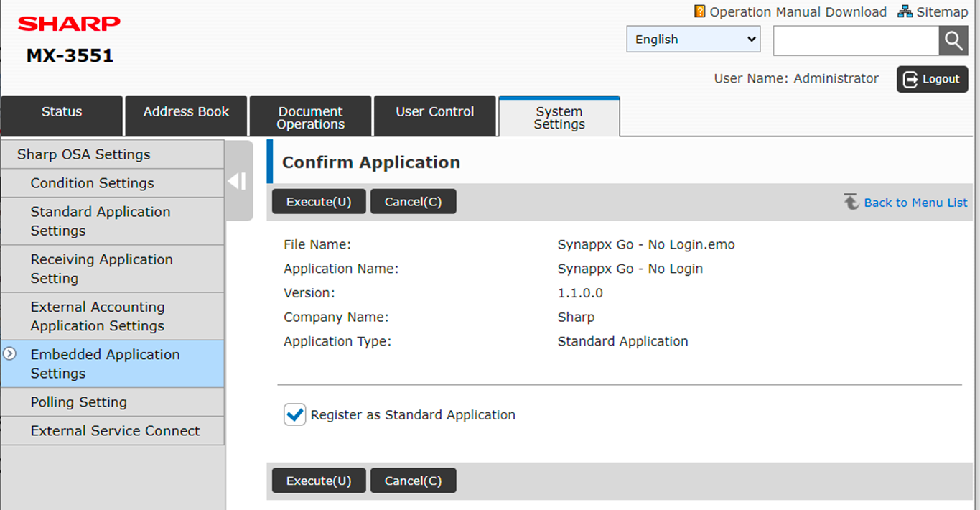Image resolution: width=980 pixels, height=510 pixels.
Task: Select Condition Settings in sidebar
Action: coord(113,183)
